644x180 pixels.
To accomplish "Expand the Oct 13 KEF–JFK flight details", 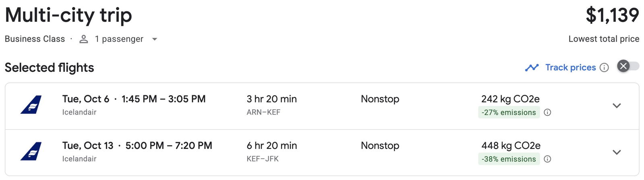I will tap(617, 152).
